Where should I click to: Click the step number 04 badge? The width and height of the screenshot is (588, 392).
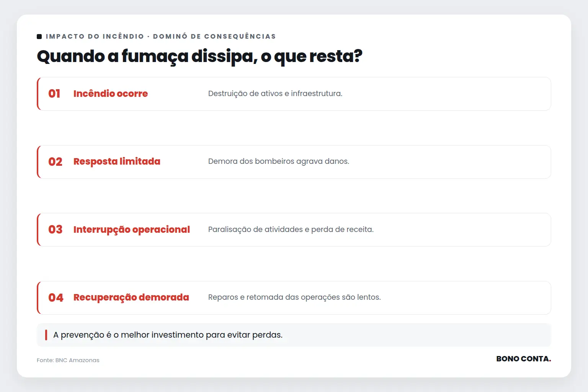coord(56,297)
